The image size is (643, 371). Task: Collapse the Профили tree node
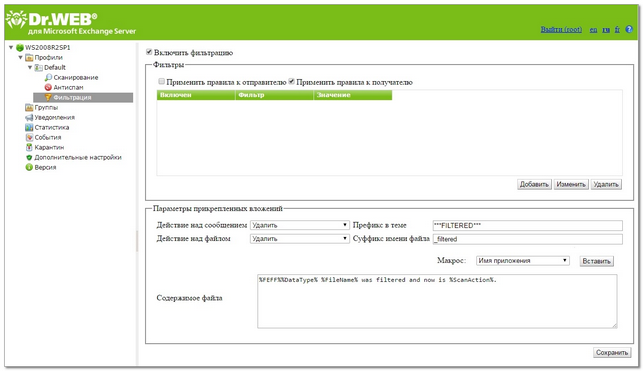[x=21, y=57]
